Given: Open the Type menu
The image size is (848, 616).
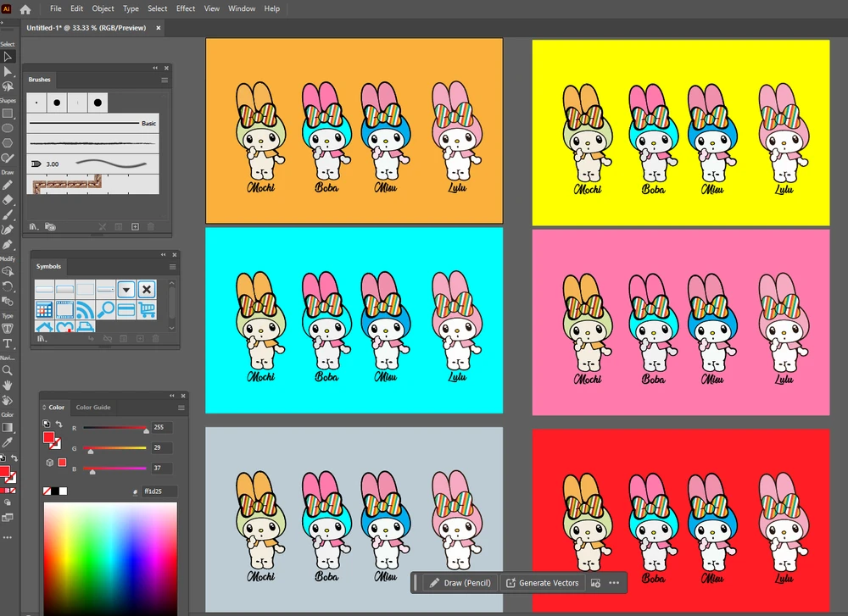Looking at the screenshot, I should click(x=131, y=8).
